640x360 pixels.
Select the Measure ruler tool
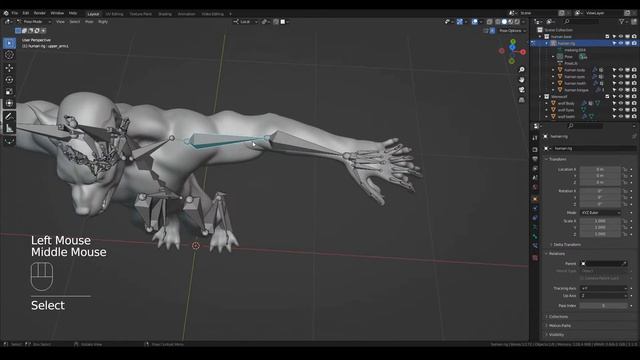[9, 129]
